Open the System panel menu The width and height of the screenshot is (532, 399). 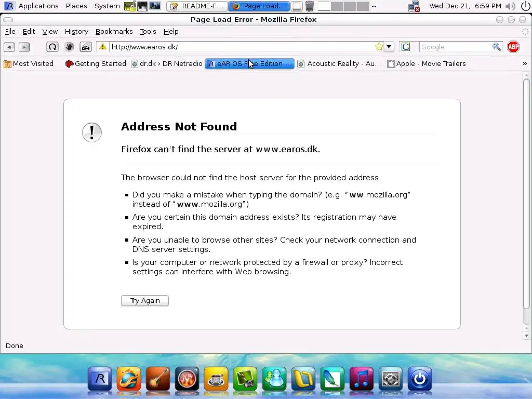(x=107, y=6)
